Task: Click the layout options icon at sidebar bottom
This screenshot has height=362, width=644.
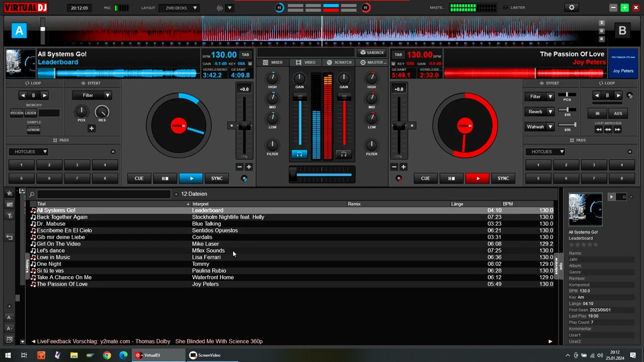Action: tap(9, 340)
